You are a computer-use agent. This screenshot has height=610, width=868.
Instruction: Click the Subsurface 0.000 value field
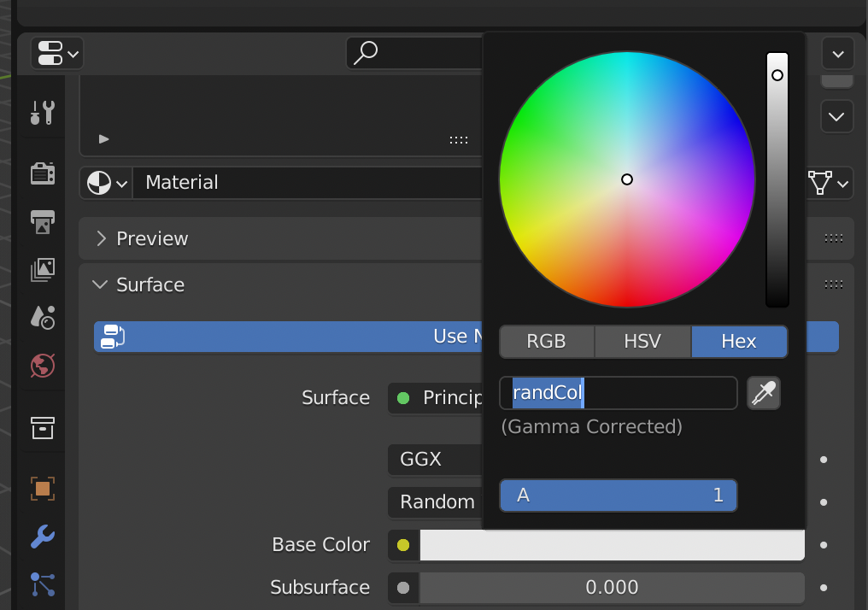[x=613, y=587]
